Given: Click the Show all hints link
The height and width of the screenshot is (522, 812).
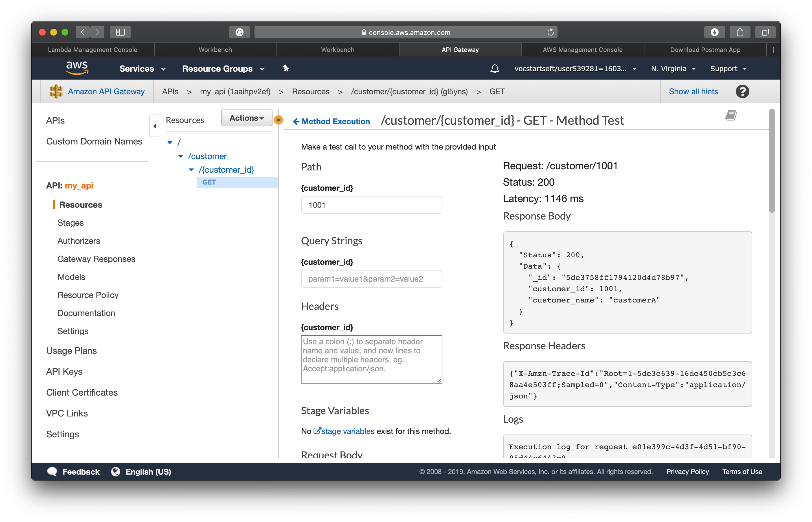Looking at the screenshot, I should (x=694, y=91).
